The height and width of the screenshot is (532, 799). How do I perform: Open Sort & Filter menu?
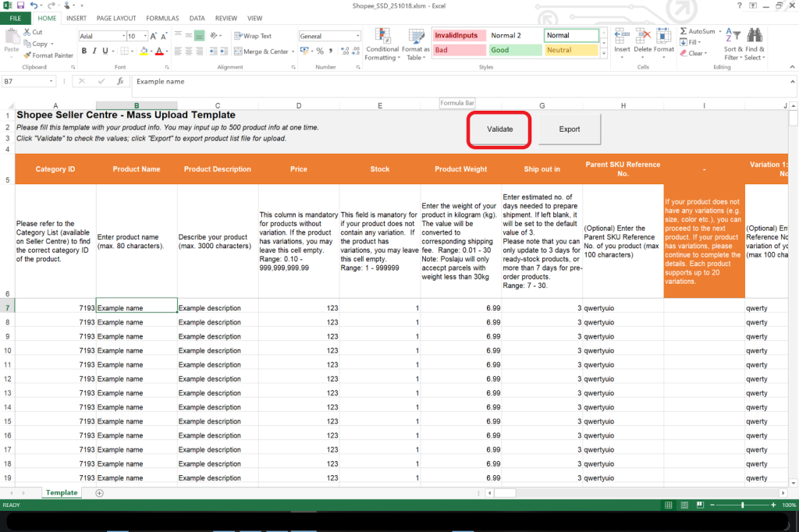(733, 44)
